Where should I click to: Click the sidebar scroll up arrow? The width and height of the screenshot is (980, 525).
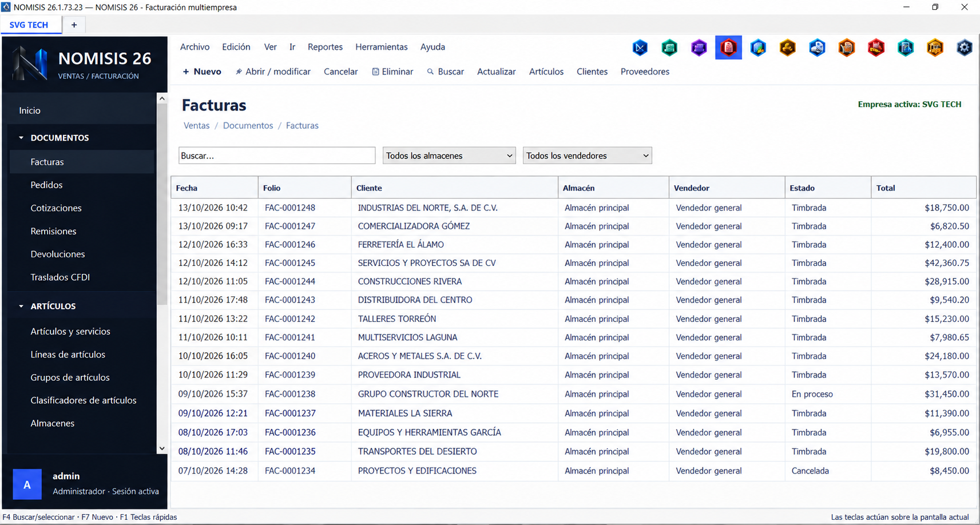click(x=162, y=98)
